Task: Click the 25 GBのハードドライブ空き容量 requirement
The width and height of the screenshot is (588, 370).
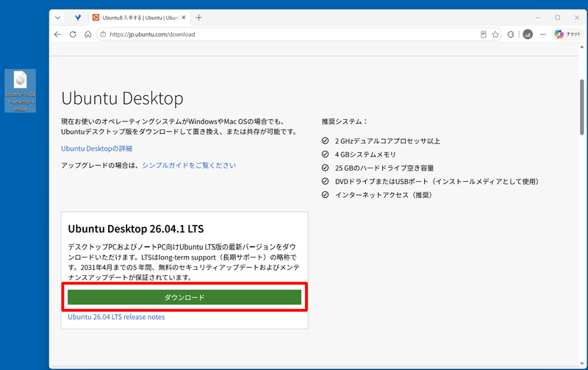Action: pyautogui.click(x=384, y=168)
